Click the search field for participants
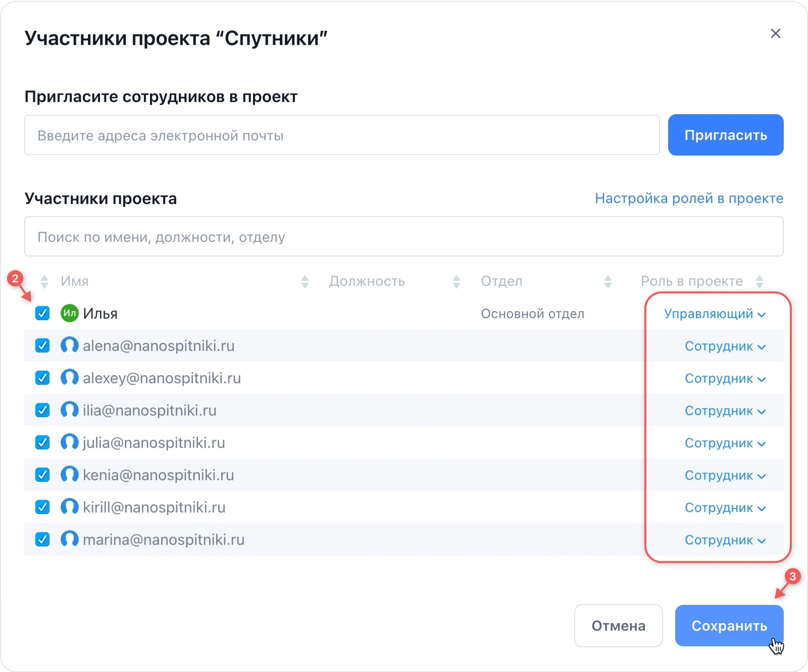Image resolution: width=808 pixels, height=672 pixels. (404, 236)
